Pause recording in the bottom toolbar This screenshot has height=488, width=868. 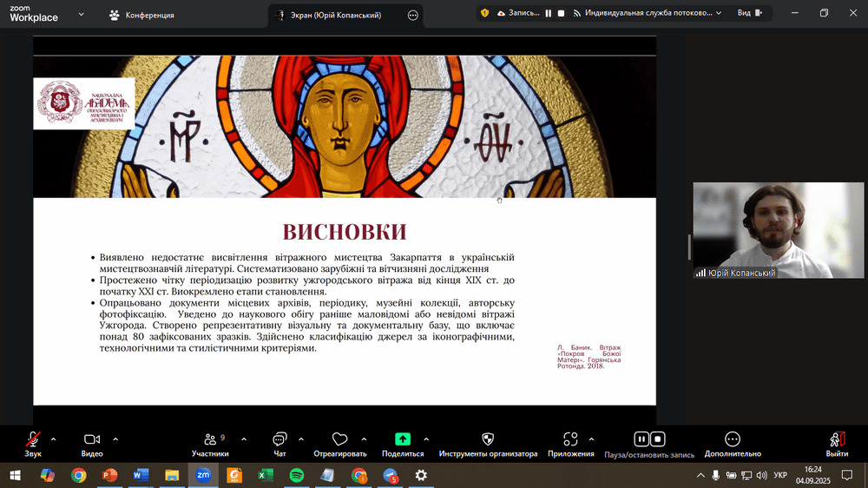click(x=641, y=439)
